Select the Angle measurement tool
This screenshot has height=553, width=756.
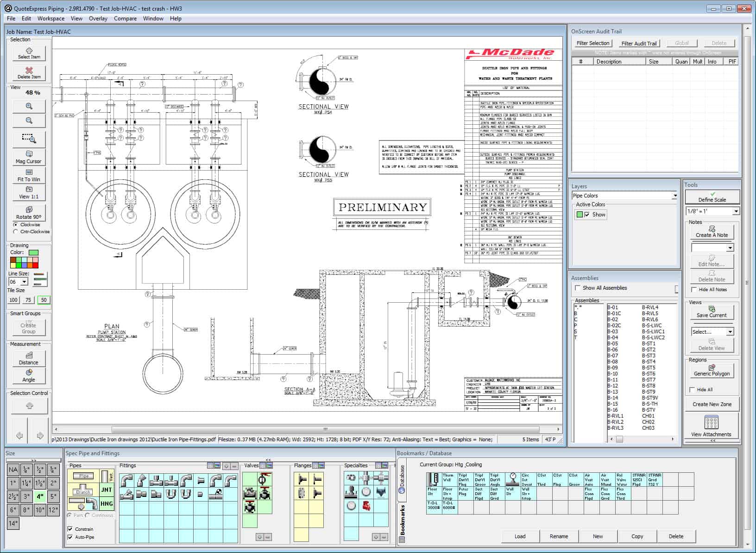[29, 375]
